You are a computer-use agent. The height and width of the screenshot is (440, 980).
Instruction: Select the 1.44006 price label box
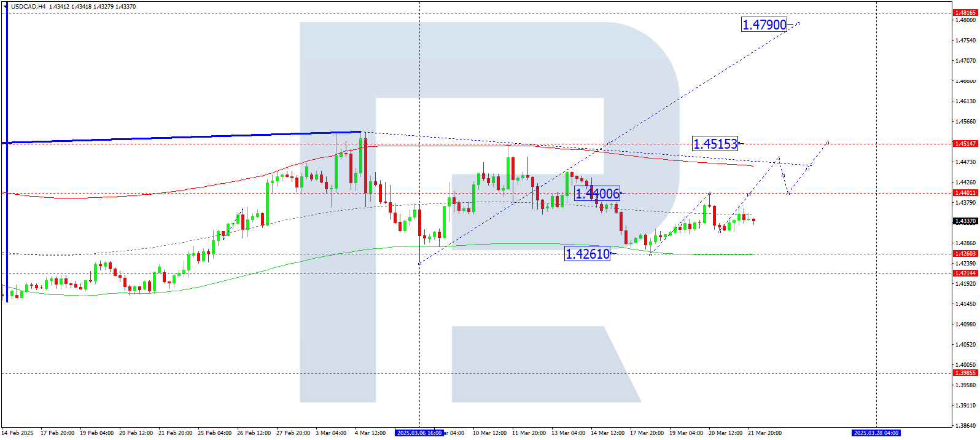coord(597,194)
